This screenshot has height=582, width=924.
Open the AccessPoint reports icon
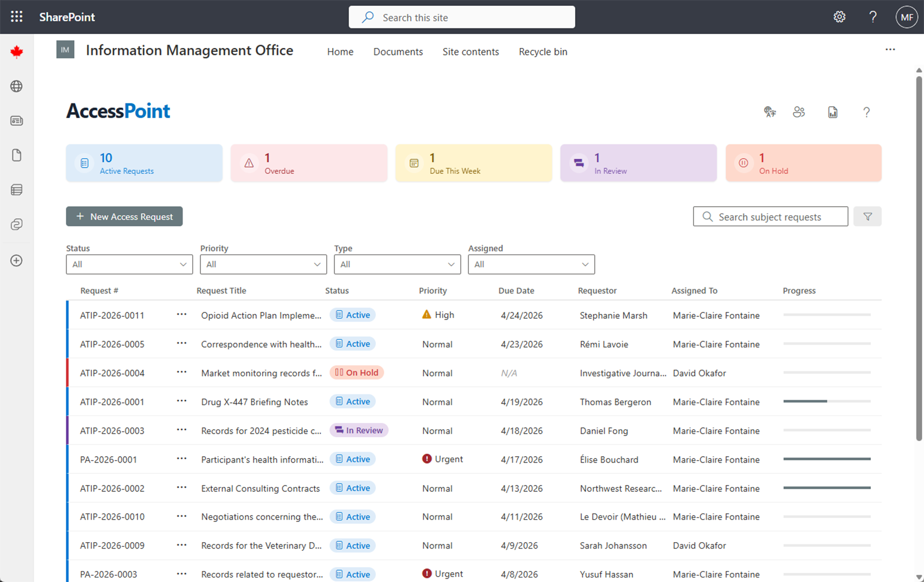point(832,112)
